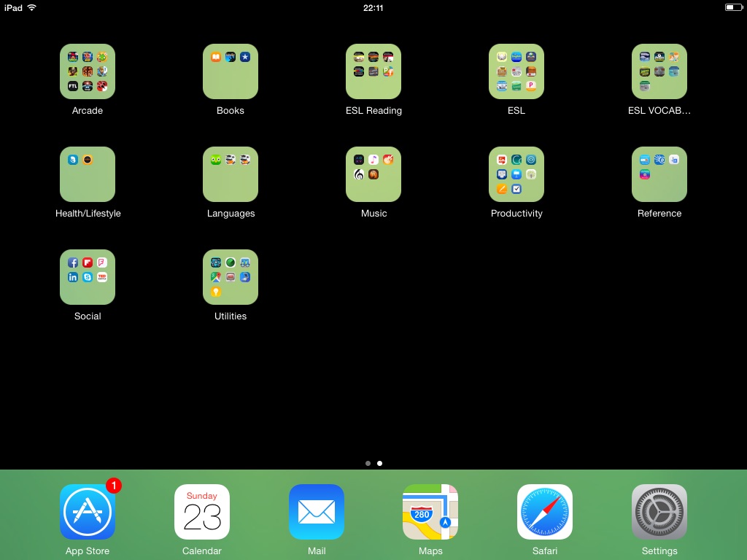The width and height of the screenshot is (747, 560).
Task: Launch the App Store from the dock
Action: point(88,512)
